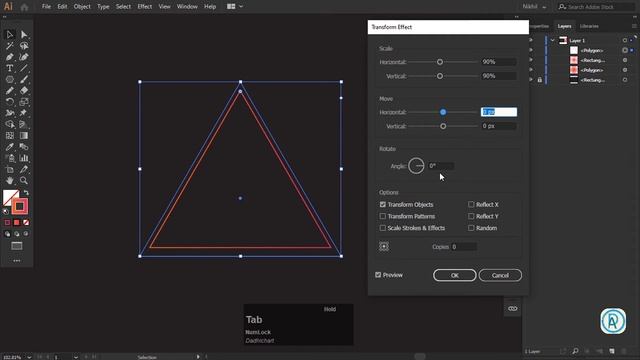Image resolution: width=640 pixels, height=360 pixels.
Task: Open the Window menu
Action: (187, 7)
